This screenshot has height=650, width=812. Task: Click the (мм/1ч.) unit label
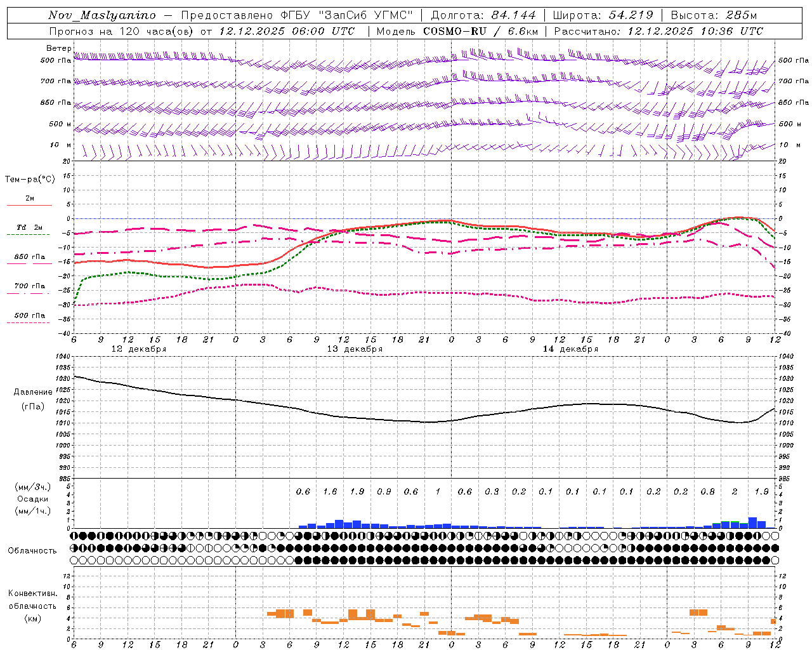point(33,511)
